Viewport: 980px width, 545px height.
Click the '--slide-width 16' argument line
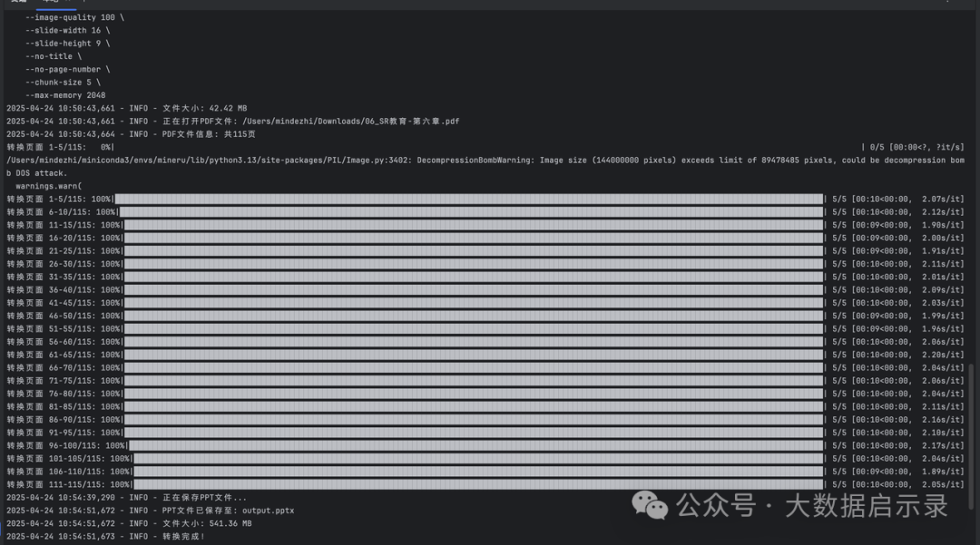point(67,31)
